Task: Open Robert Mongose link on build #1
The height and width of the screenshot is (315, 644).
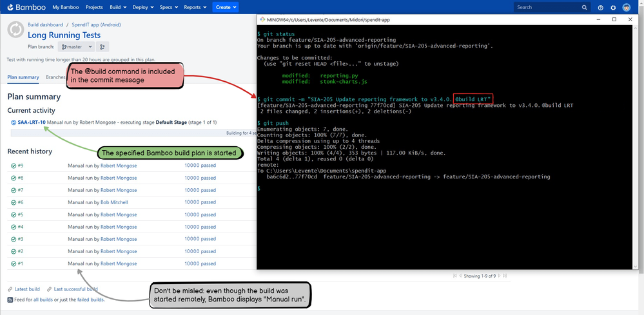Action: [119, 263]
